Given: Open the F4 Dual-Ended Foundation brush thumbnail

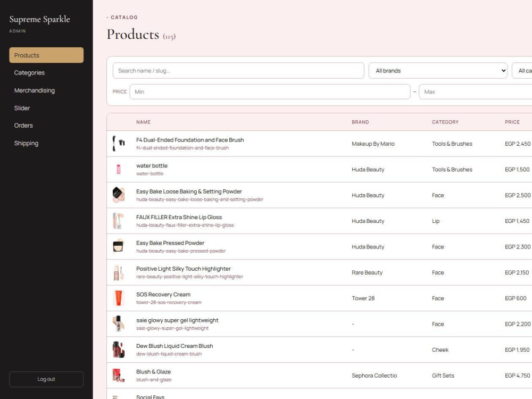Looking at the screenshot, I should [x=119, y=144].
